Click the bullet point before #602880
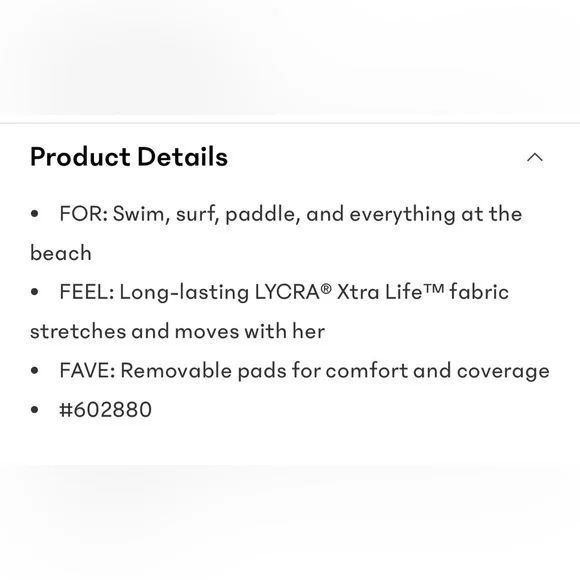 [x=35, y=409]
